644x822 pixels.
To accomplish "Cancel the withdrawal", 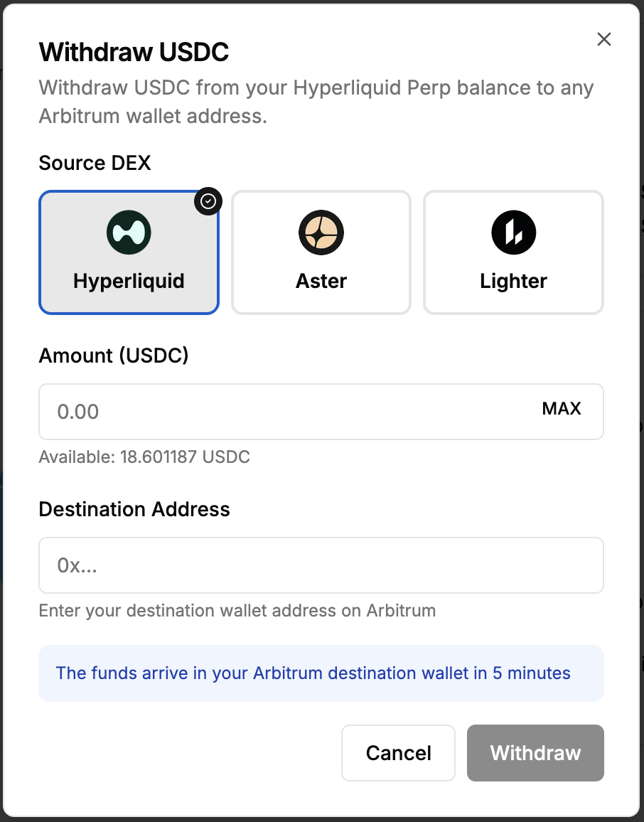I will pos(398,753).
